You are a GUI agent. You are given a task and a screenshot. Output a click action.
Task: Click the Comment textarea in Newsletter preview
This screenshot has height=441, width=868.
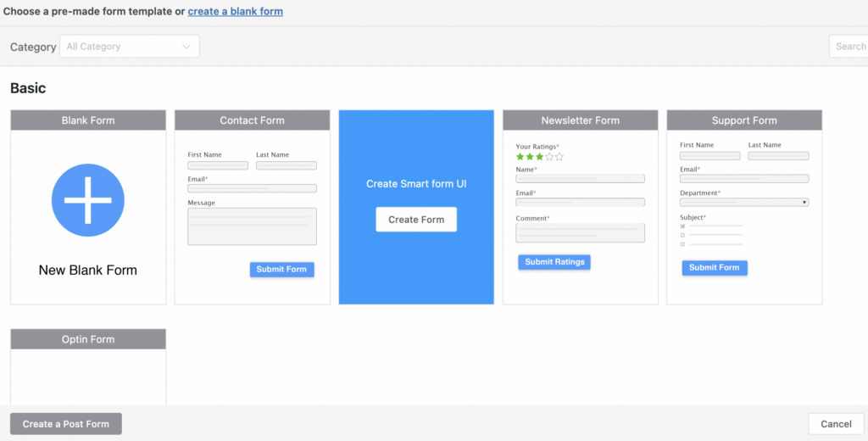[x=580, y=232]
